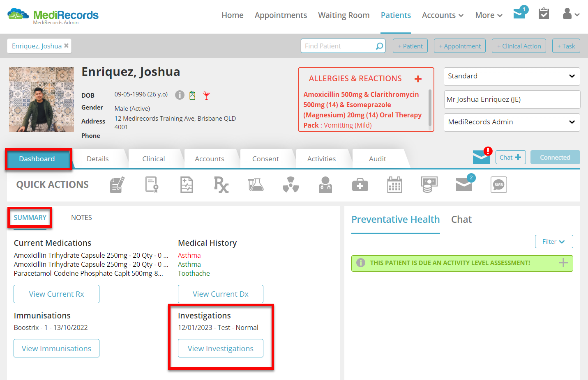Viewport: 588px width, 380px height.
Task: Switch to the Activities tab
Action: coord(321,159)
